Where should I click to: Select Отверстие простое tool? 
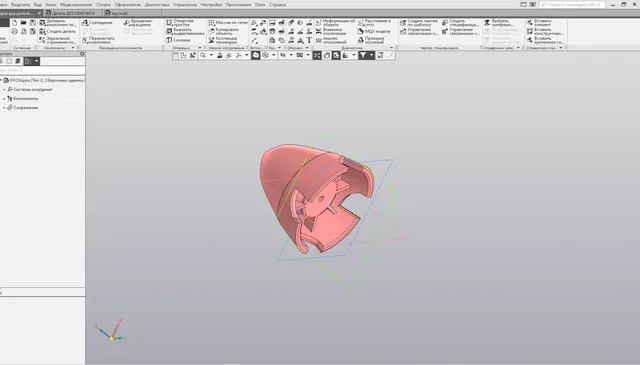click(x=181, y=23)
